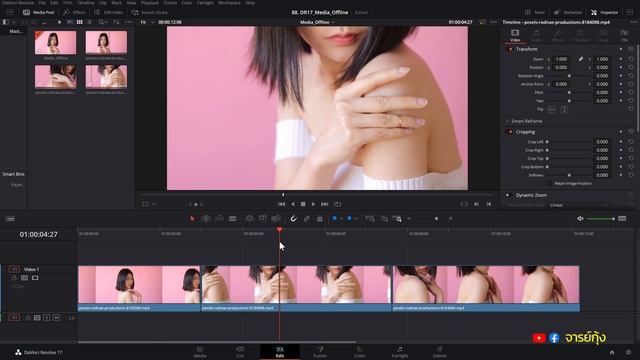Image resolution: width=640 pixels, height=360 pixels.
Task: Open the Media Pool search magnifier
Action: pyautogui.click(x=101, y=22)
